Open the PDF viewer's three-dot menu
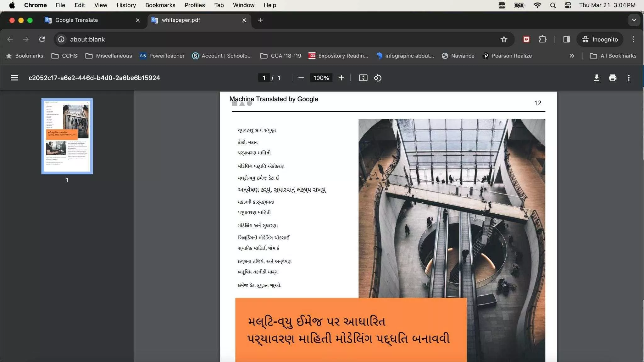Image resolution: width=644 pixels, height=362 pixels. click(x=629, y=78)
